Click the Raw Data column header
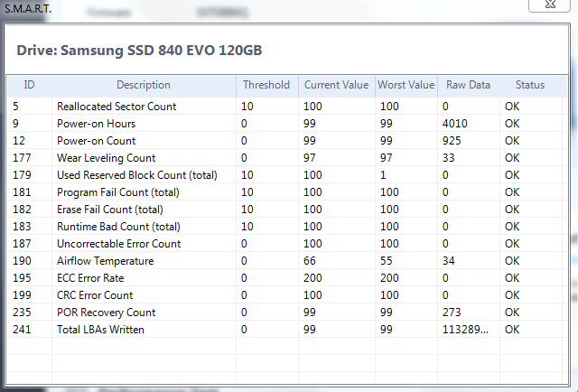Image resolution: width=578 pixels, height=392 pixels. point(468,86)
